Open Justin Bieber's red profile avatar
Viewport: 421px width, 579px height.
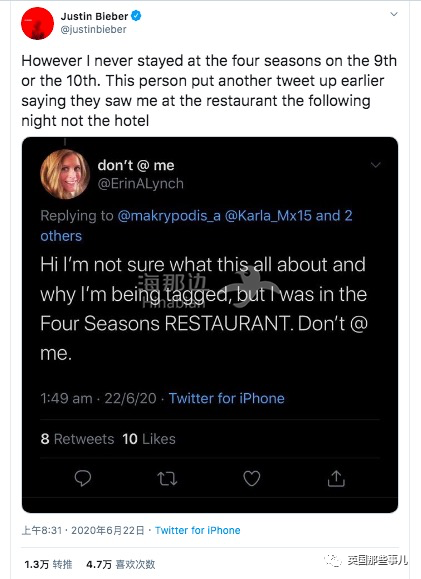(x=37, y=23)
